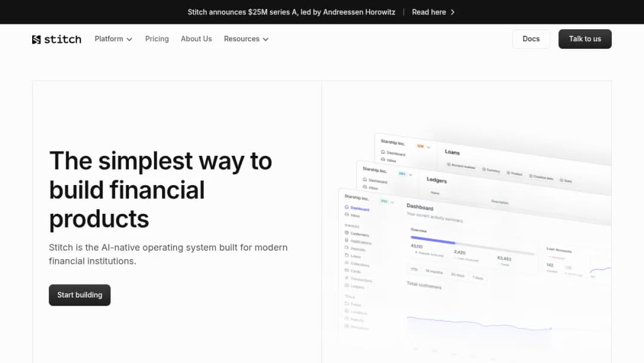
Task: Click the Dashboard icon in front panel sidebar
Action: click(x=346, y=207)
